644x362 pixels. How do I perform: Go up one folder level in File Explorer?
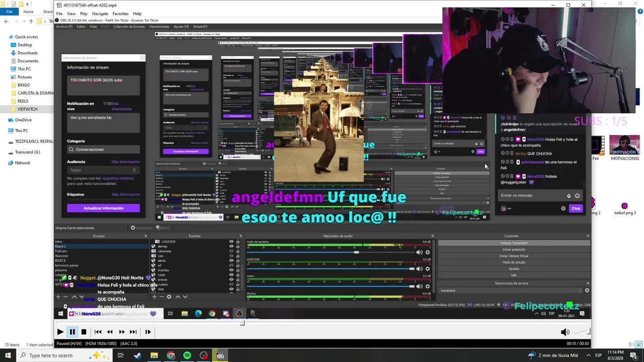31,21
